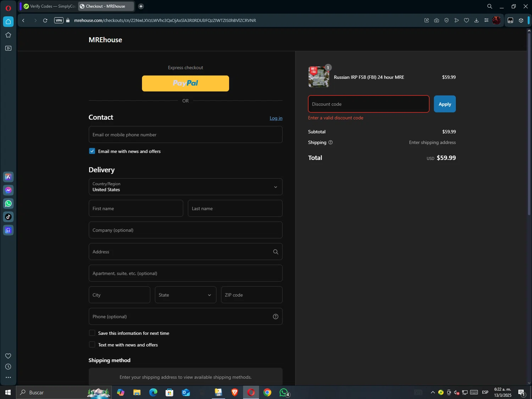Click the Buscar taskbar search box

pos(64,392)
